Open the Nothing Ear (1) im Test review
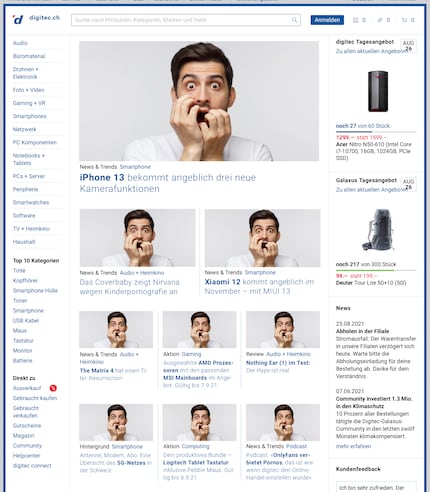Viewport: 430px width, 492px height. point(278,366)
